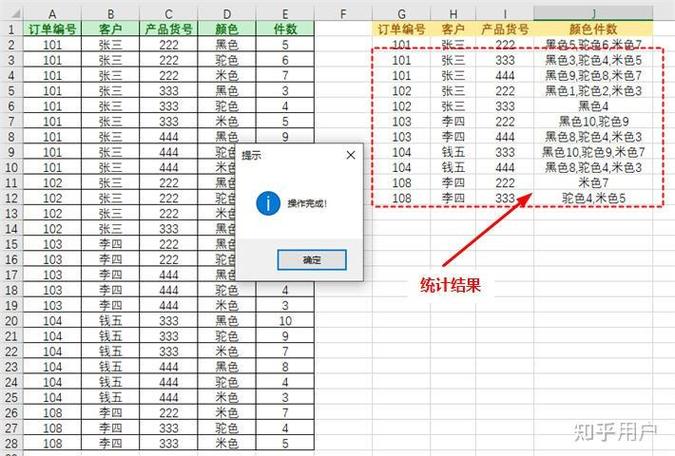Viewport: 675px width, 456px height.
Task: Click the yellow 产品货号 header cell in column I
Action: click(505, 29)
